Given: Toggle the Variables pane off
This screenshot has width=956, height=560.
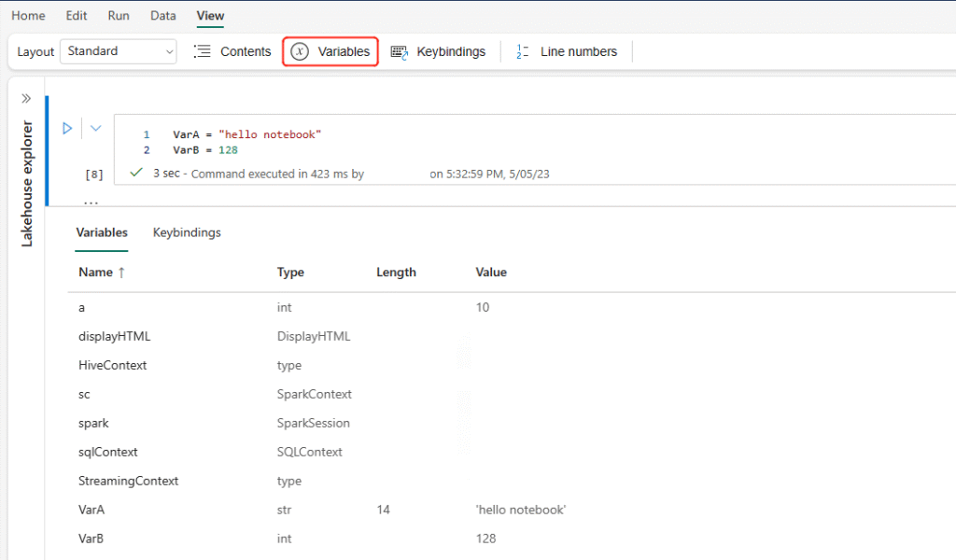Looking at the screenshot, I should tap(330, 51).
